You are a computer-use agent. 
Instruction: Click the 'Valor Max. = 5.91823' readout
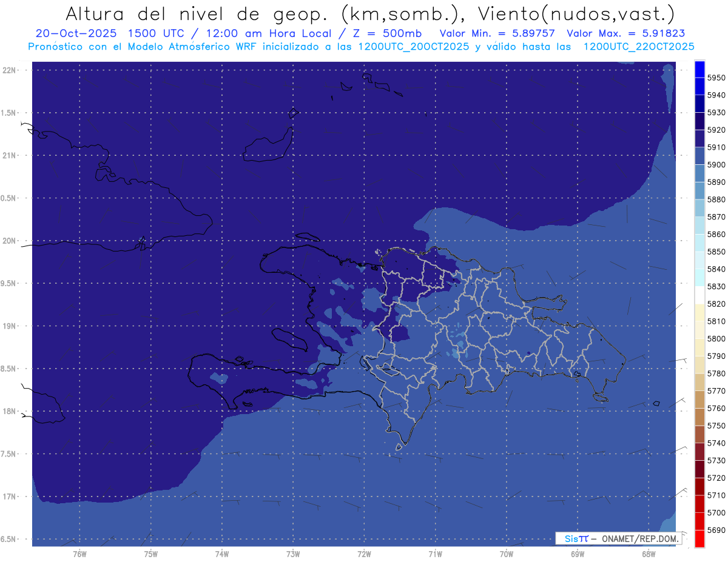pos(626,34)
